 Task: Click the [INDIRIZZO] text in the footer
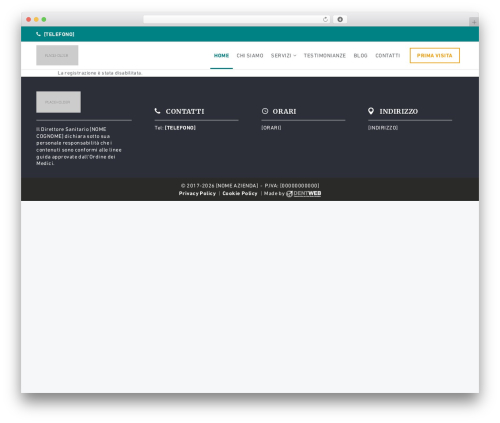[x=383, y=128]
